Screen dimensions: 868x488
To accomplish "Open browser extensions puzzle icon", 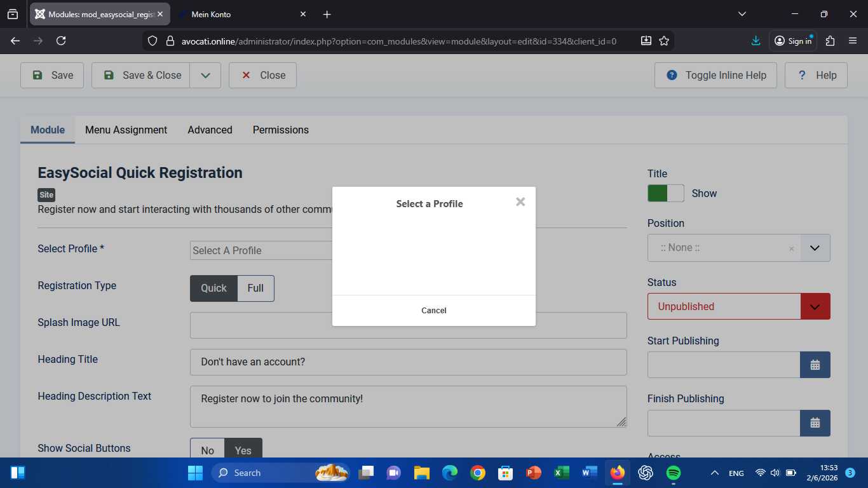I will [830, 41].
